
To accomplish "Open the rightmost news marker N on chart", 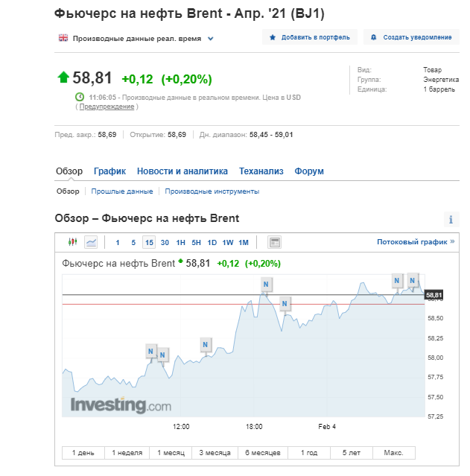I will [413, 281].
